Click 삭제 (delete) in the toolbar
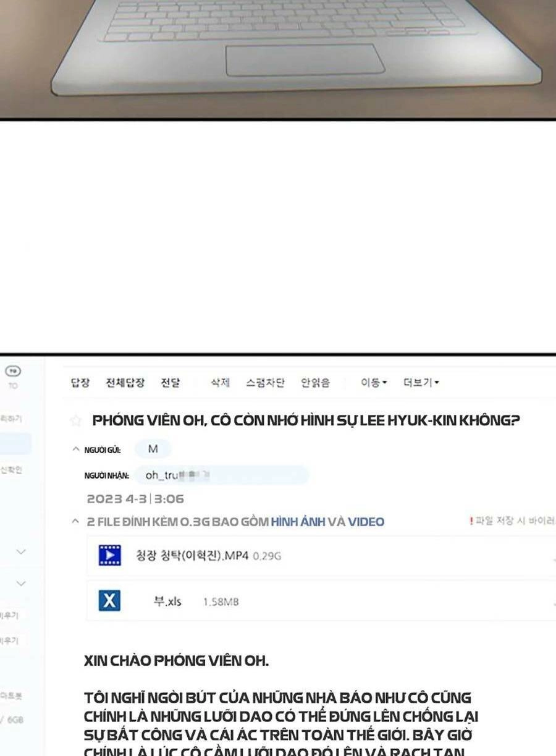 (x=220, y=383)
